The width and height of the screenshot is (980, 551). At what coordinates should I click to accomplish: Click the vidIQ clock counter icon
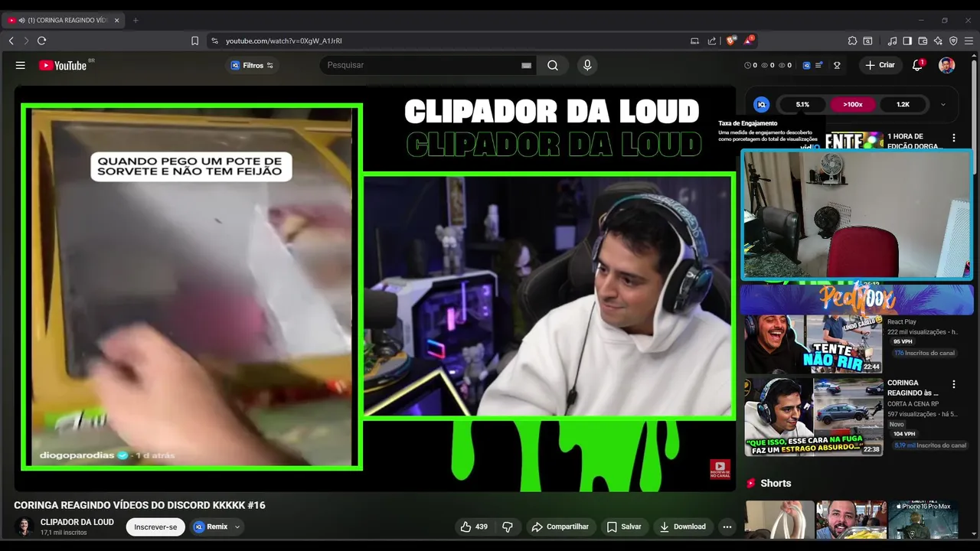(748, 66)
